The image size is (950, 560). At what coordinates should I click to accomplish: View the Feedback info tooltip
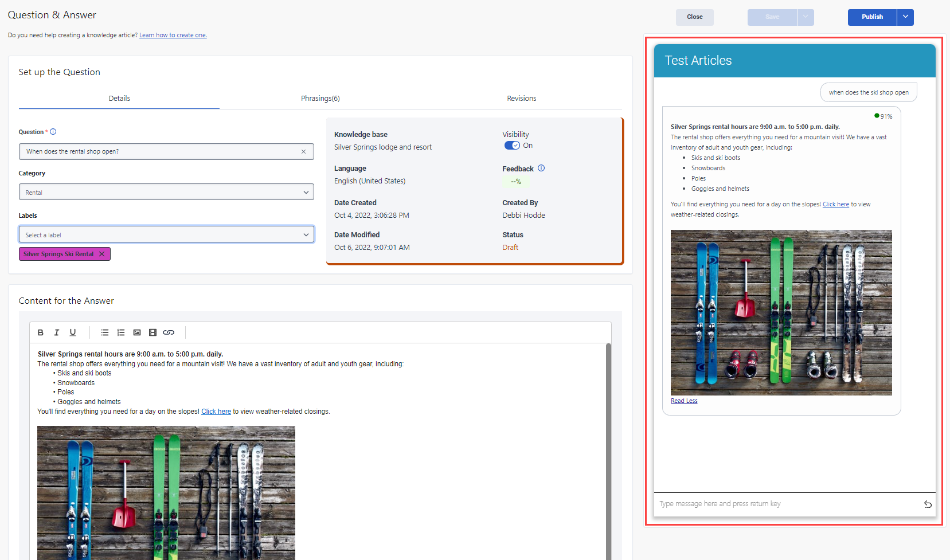541,168
